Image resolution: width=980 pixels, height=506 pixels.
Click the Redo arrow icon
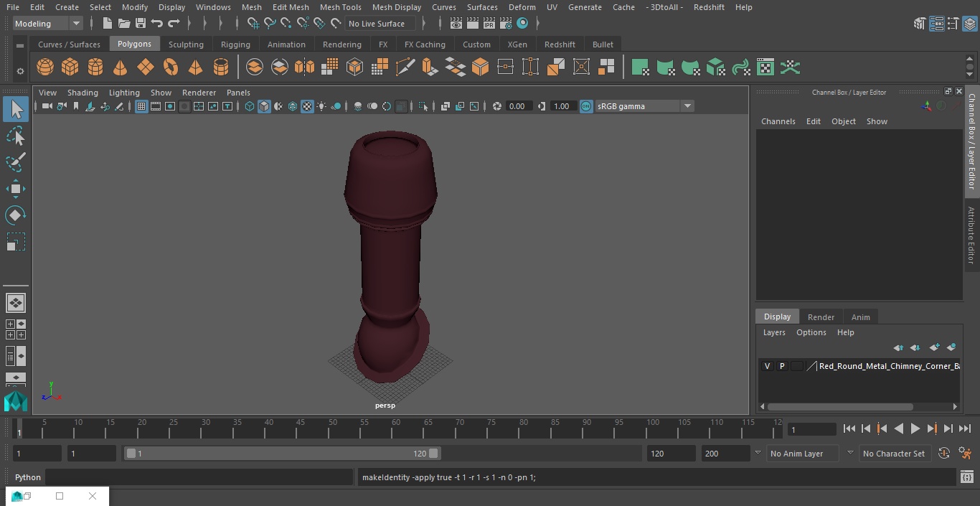(x=174, y=24)
